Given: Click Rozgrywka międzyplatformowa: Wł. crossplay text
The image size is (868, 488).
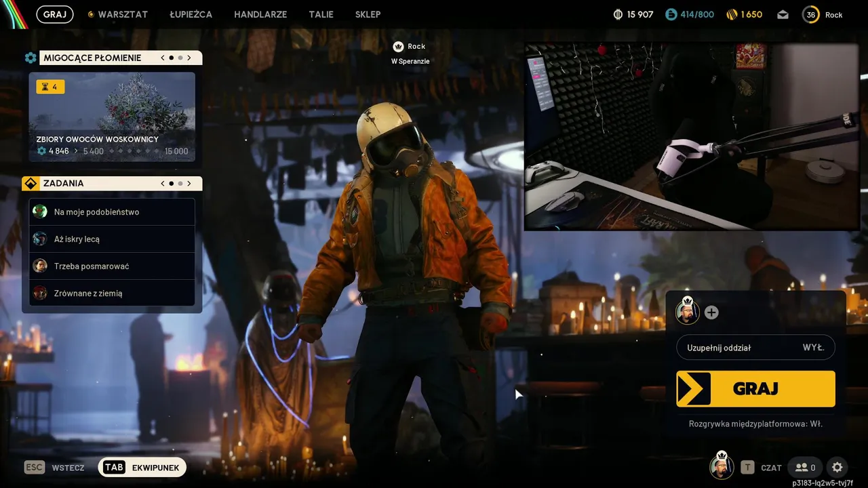Looking at the screenshot, I should tap(755, 424).
